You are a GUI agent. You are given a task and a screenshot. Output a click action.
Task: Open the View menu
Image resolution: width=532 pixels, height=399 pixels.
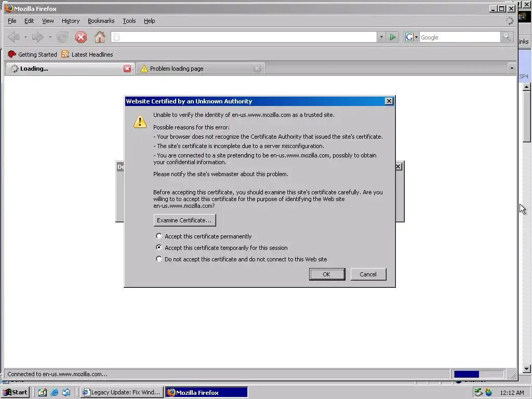(48, 21)
